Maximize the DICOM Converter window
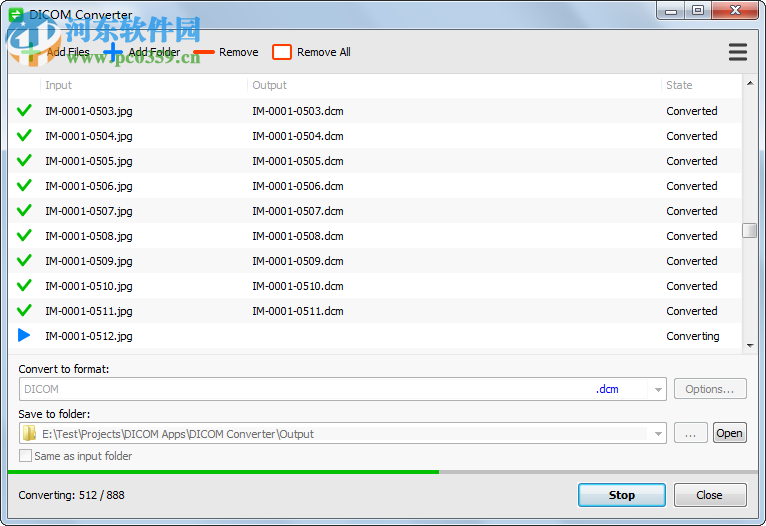Screen dimensions: 766x526 [698, 11]
